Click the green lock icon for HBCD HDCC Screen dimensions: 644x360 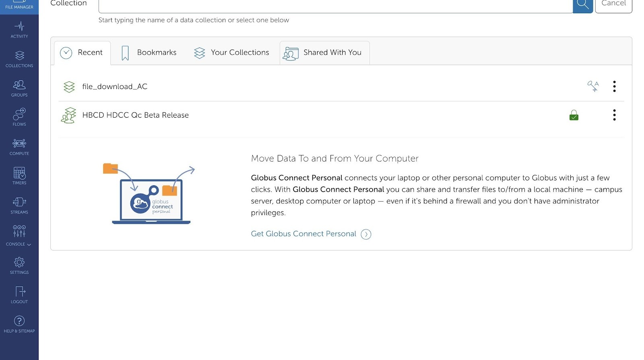pyautogui.click(x=574, y=115)
